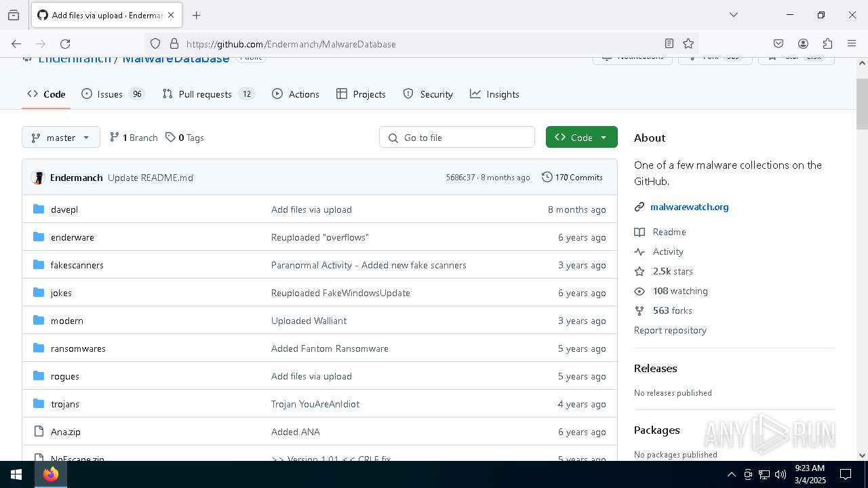Open 'Added ANA' commit message

[296, 432]
